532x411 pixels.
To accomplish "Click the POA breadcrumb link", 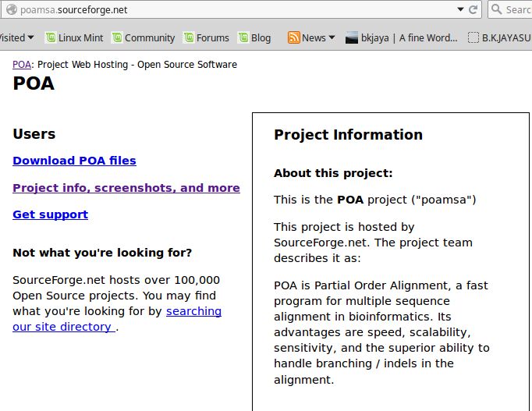I will click(x=22, y=65).
